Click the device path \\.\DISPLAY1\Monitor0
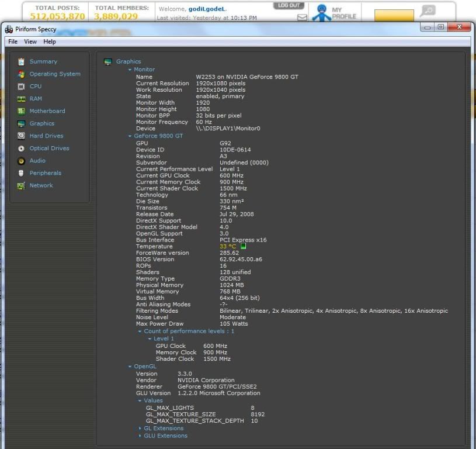This screenshot has height=449, width=476. 228,129
